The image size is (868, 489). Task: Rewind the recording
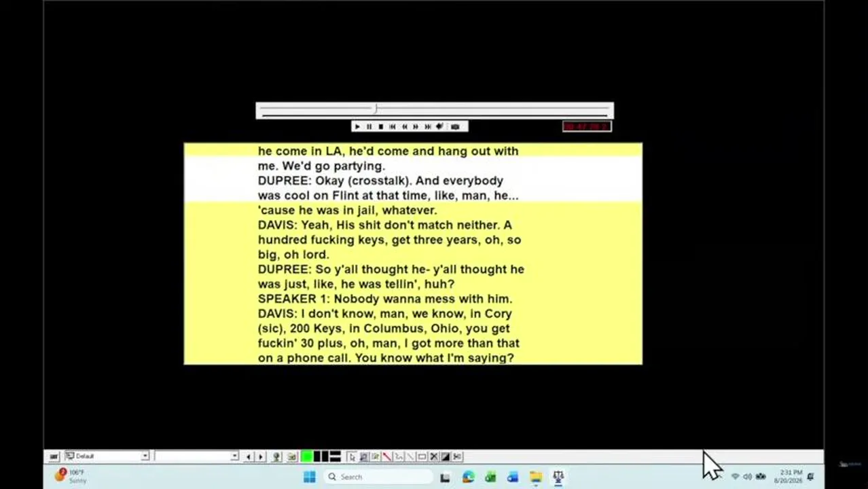click(x=404, y=126)
